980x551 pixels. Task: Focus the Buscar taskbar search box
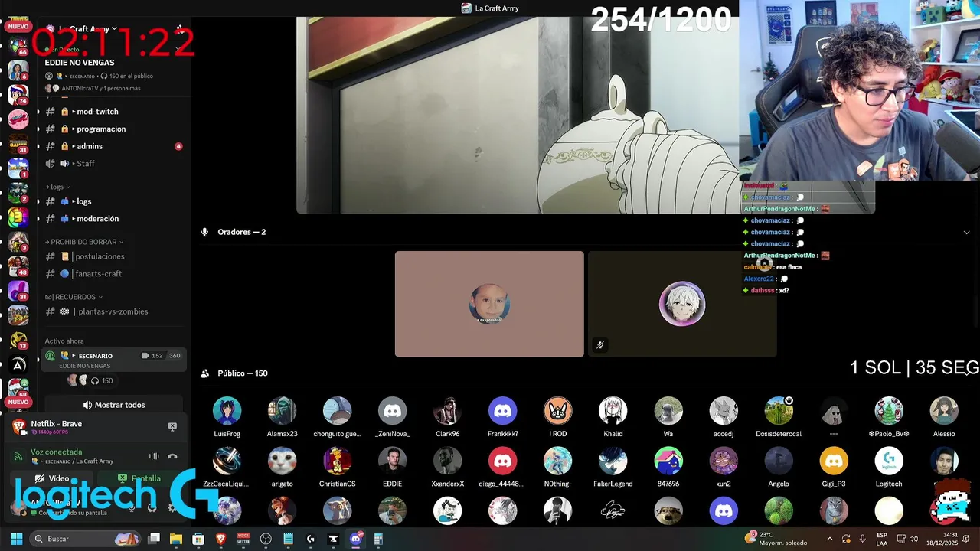click(x=86, y=539)
